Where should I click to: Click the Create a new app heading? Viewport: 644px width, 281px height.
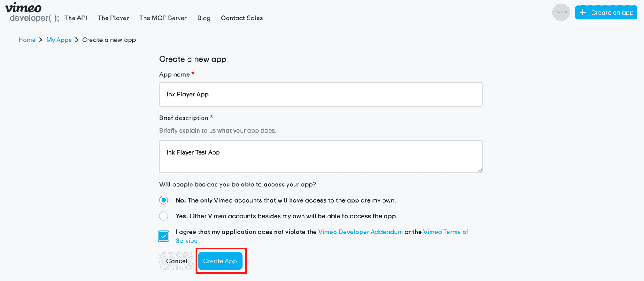pyautogui.click(x=193, y=59)
